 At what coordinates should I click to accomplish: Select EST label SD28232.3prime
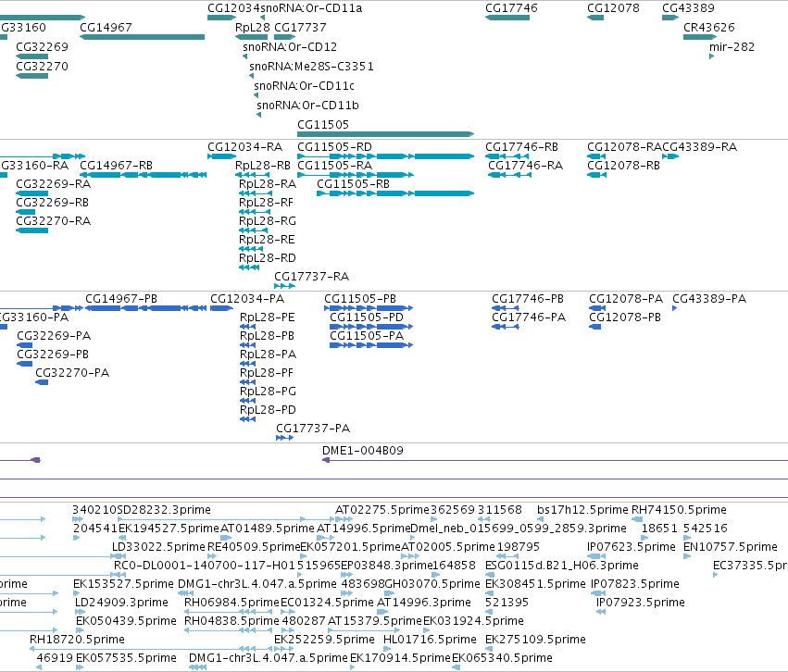(x=164, y=510)
